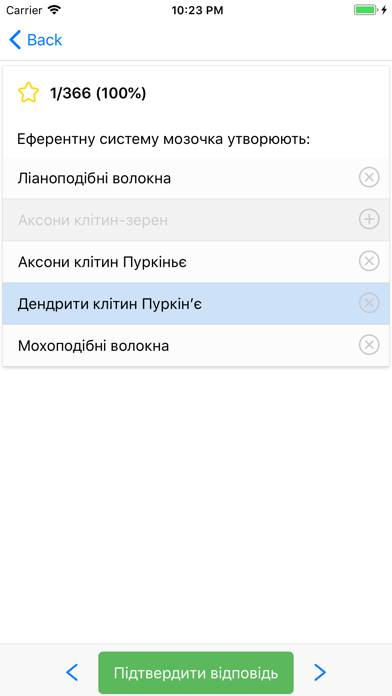Select answer Аксони клітин Пуркіньє
Image resolution: width=392 pixels, height=696 pixels.
[196, 261]
